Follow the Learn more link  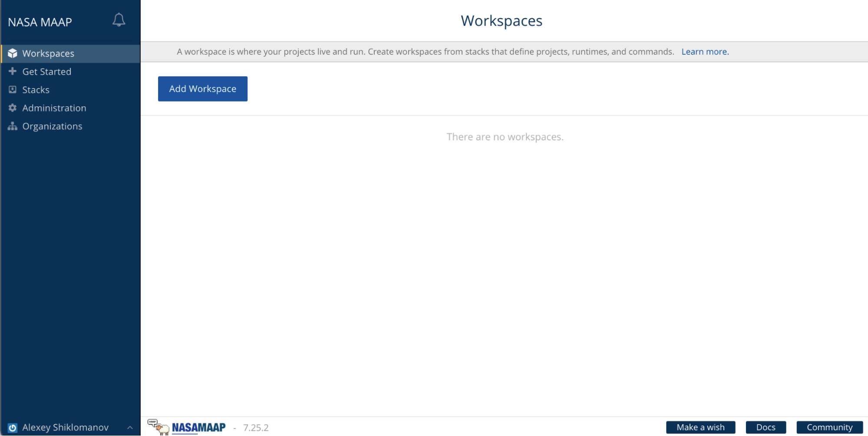(x=705, y=52)
